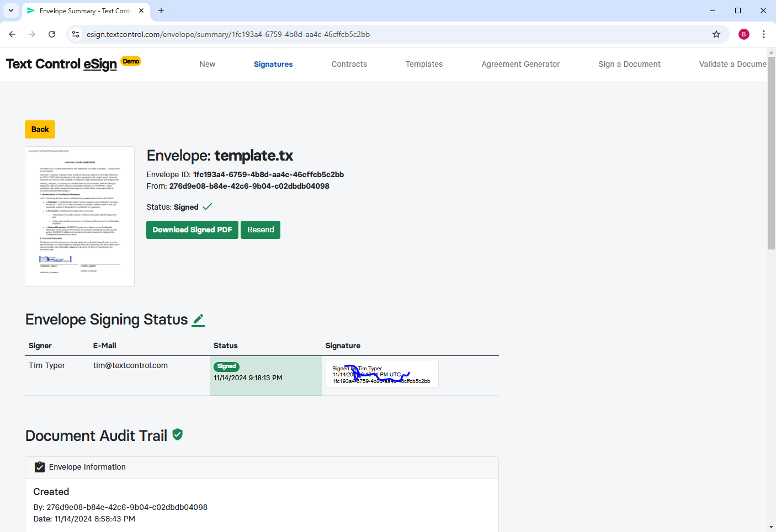
Task: Click the signature image for Tim Typer
Action: pyautogui.click(x=382, y=374)
